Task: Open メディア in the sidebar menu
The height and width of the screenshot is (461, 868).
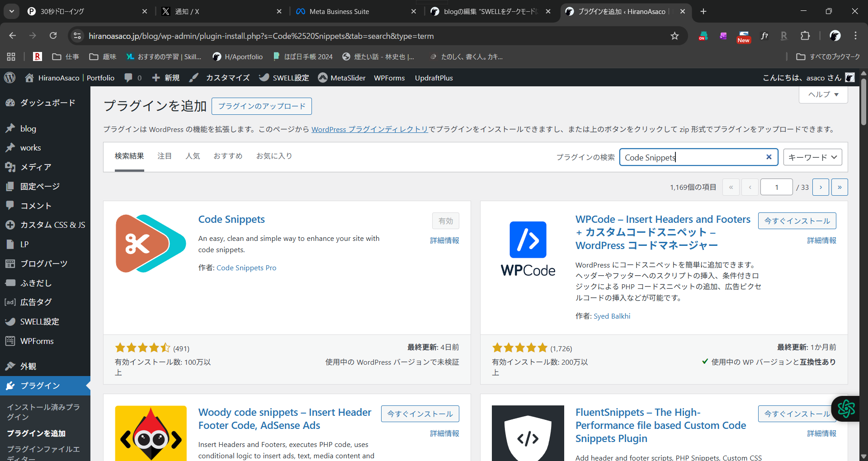Action: click(x=36, y=167)
